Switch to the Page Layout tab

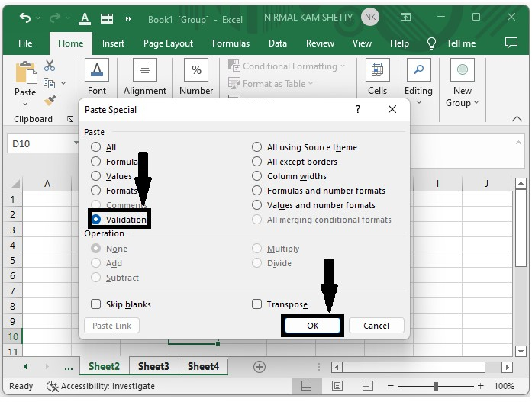[168, 43]
